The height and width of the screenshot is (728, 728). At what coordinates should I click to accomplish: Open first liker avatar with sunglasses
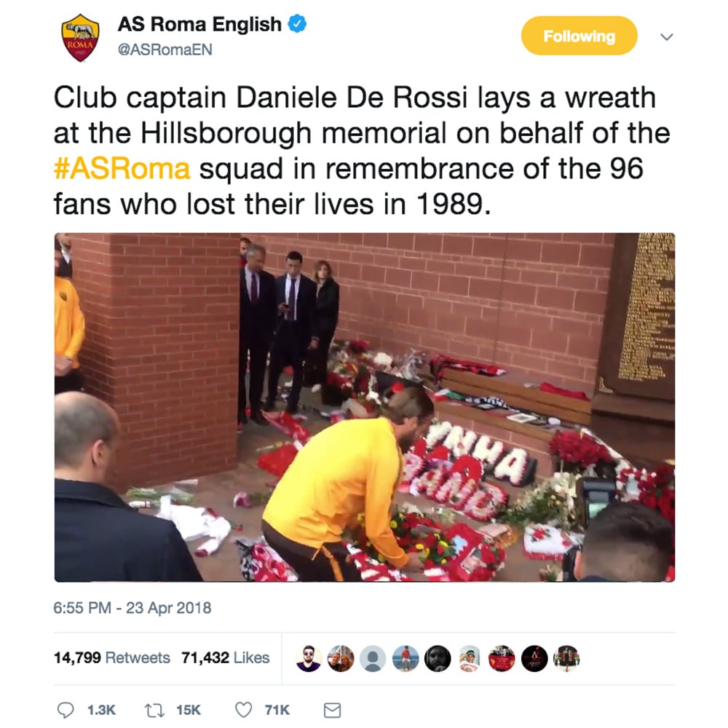click(308, 658)
